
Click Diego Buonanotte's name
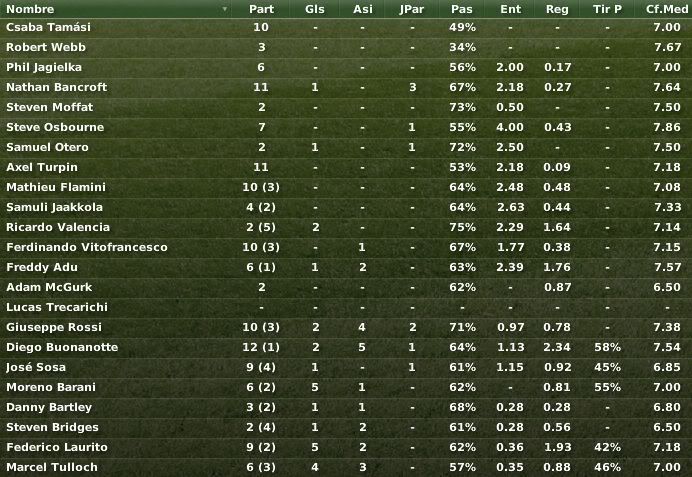click(62, 347)
